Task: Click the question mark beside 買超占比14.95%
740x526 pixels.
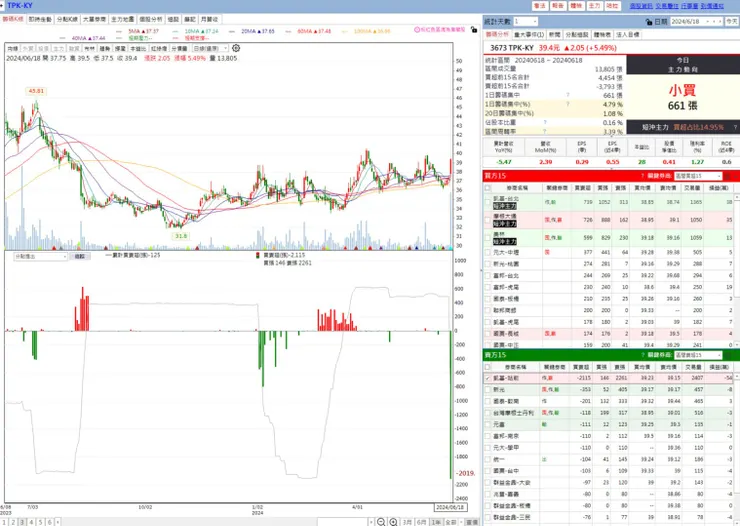Action: pos(735,127)
